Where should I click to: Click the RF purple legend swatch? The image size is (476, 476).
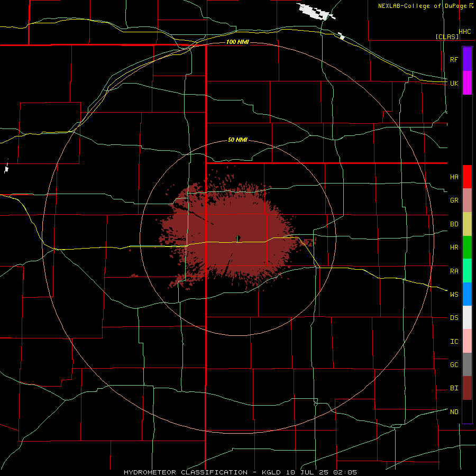[x=467, y=59]
